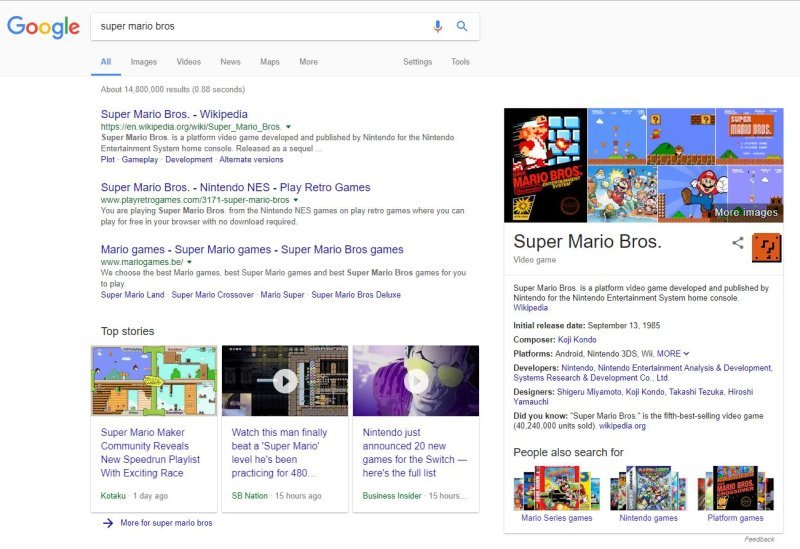Screen dimensions: 800x549
Task: Click the Google logo
Action: 43,27
